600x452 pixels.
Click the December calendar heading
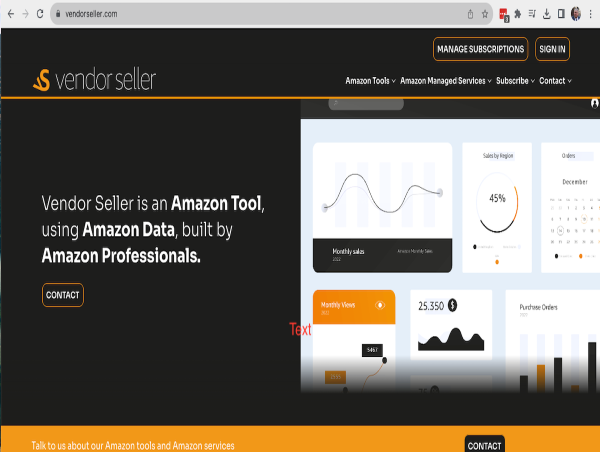click(575, 182)
